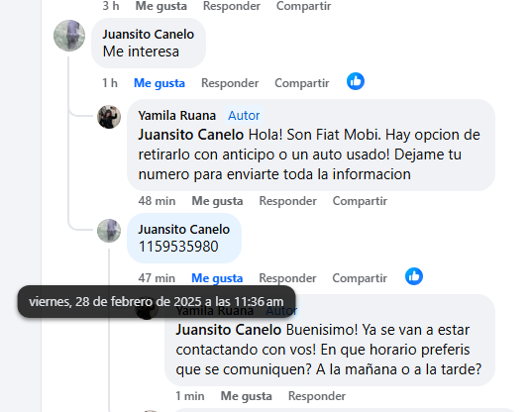532x412 pixels.
Task: Like Yamila's Fiat Mobi reply with Me gusta
Action: (217, 201)
